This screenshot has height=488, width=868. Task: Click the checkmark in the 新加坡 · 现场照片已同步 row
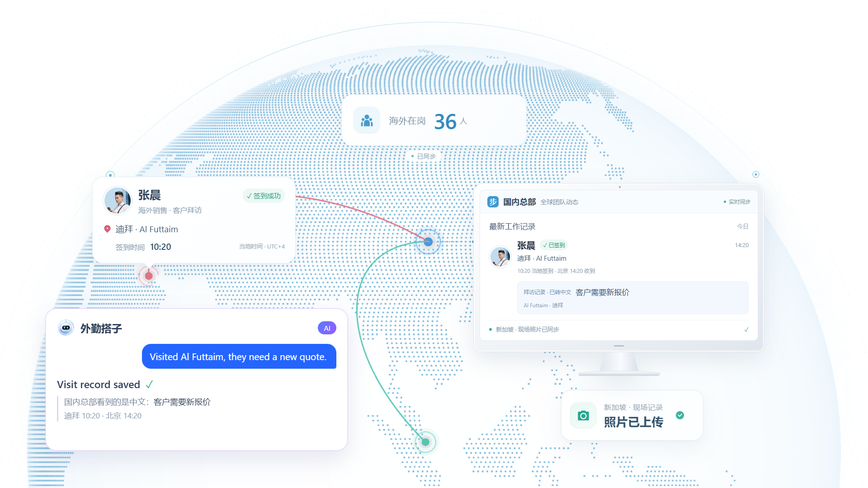click(746, 329)
